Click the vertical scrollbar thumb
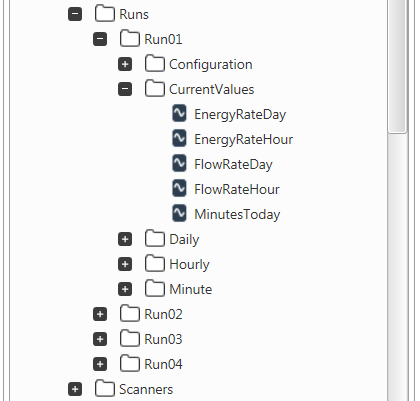Screen dimensions: 420x401 [397, 67]
